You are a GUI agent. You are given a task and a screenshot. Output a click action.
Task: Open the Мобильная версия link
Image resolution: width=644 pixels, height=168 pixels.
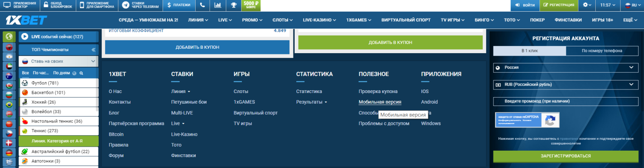pos(380,102)
